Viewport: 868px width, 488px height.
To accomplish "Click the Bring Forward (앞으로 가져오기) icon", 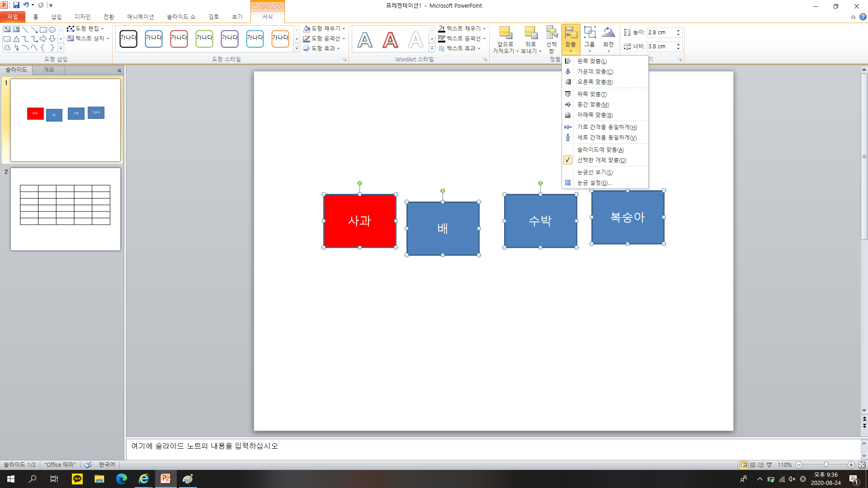I will 505,33.
